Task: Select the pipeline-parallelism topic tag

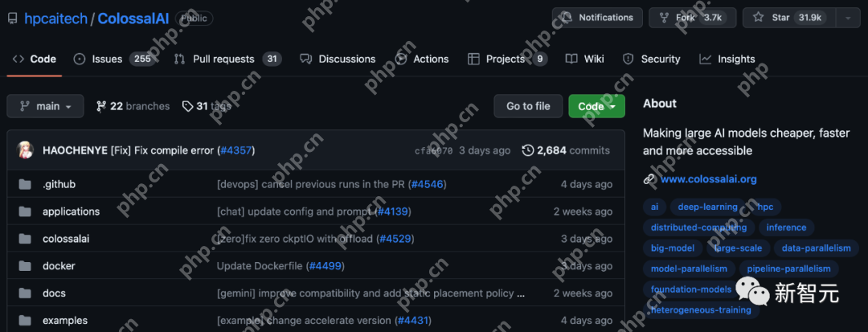Action: pyautogui.click(x=789, y=269)
